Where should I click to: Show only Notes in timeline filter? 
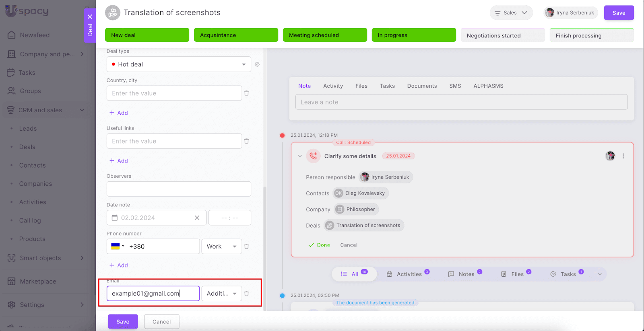coord(466,274)
